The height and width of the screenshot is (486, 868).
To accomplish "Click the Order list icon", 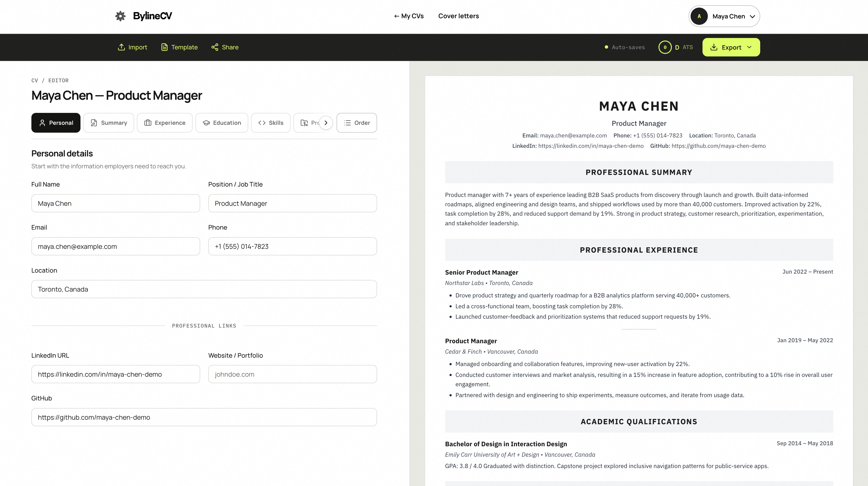I will (x=347, y=123).
